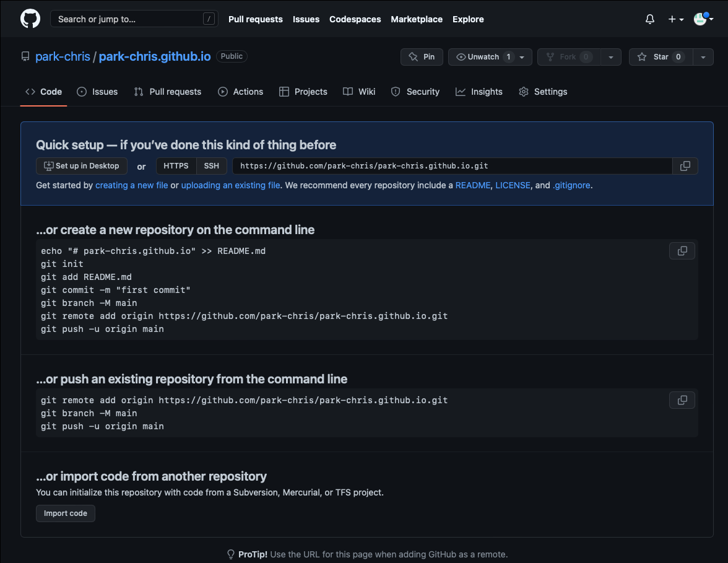The height and width of the screenshot is (563, 728).
Task: Open the GitHub home logo
Action: tap(30, 19)
